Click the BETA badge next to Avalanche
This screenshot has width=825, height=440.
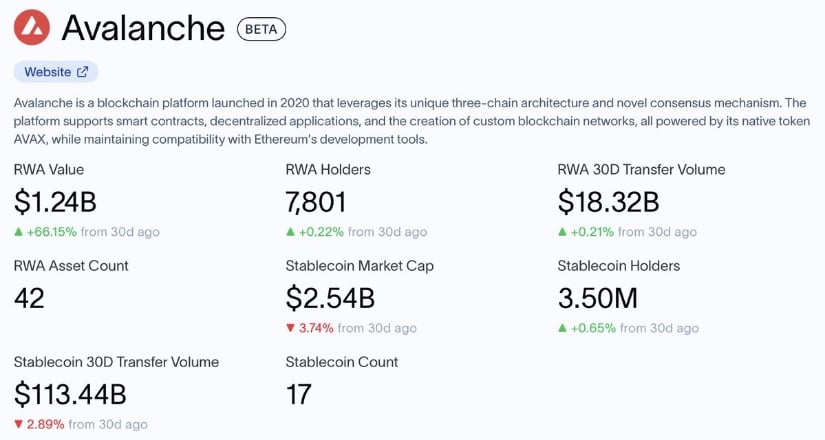(x=261, y=29)
